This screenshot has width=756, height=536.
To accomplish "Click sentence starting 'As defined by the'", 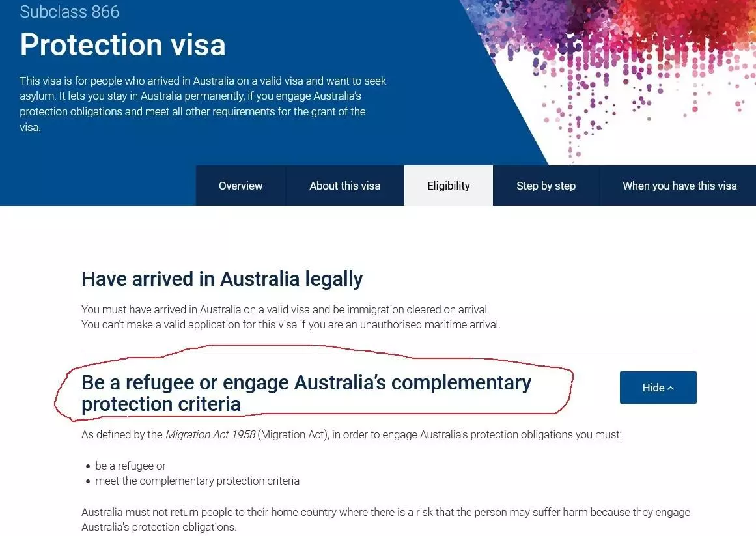I will pyautogui.click(x=352, y=434).
